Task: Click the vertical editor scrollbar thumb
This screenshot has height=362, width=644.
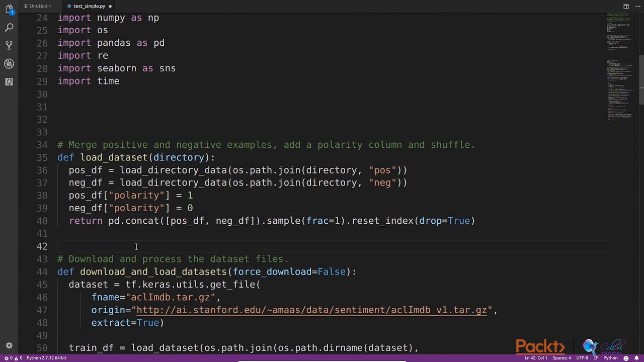Action: click(641, 79)
